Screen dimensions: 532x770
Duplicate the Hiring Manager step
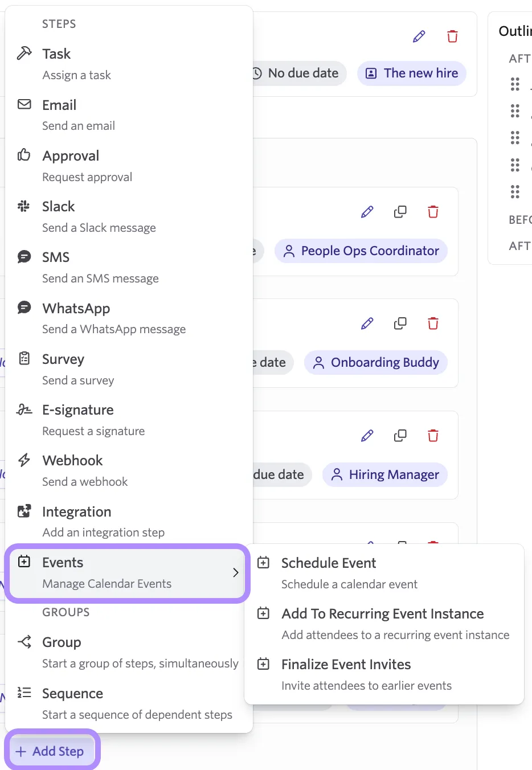point(400,436)
